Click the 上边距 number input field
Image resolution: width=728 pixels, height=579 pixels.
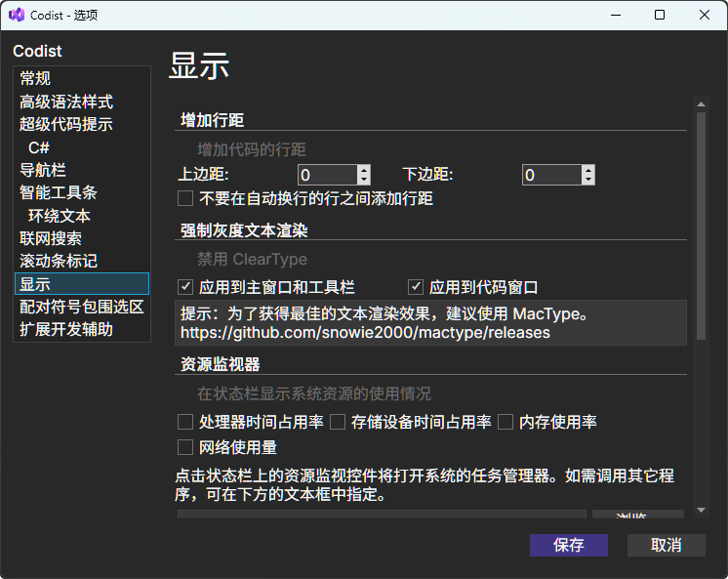(x=327, y=176)
